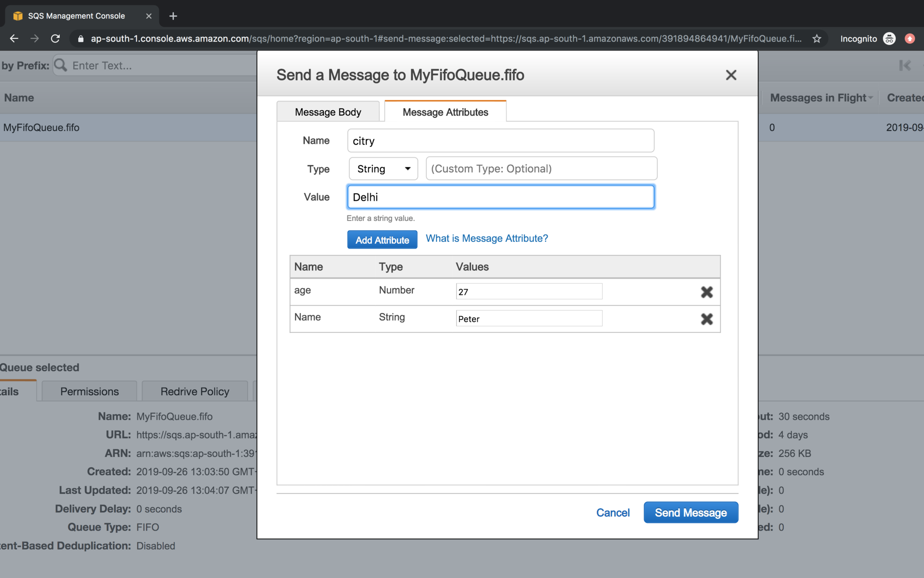Open a new browser tab
The height and width of the screenshot is (578, 924).
[x=173, y=16]
